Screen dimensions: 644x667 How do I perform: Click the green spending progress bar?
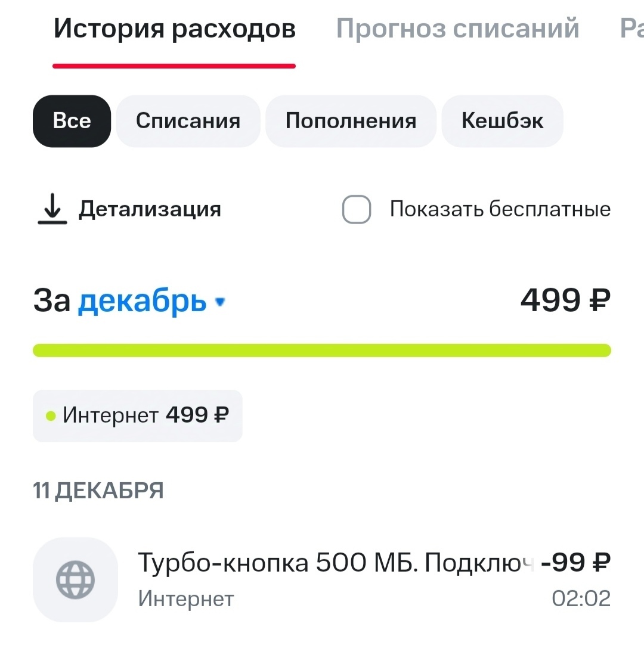tap(322, 350)
